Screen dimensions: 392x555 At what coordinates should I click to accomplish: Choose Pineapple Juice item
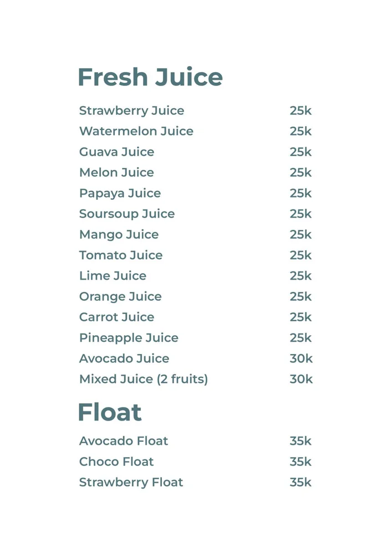click(x=129, y=338)
